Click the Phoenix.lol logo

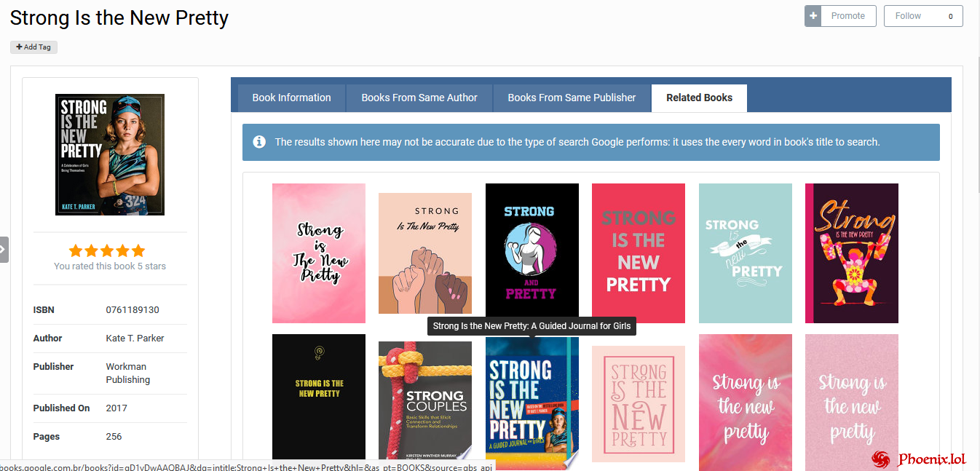pyautogui.click(x=919, y=459)
